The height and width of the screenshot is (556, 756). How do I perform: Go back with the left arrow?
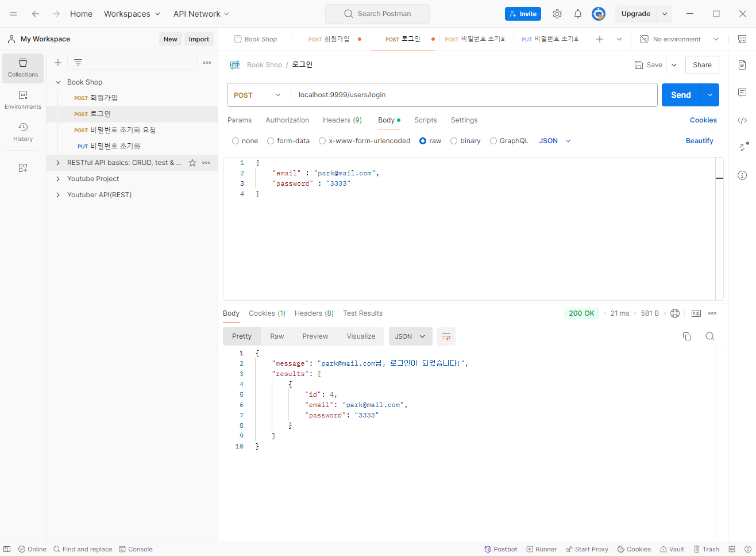click(36, 14)
